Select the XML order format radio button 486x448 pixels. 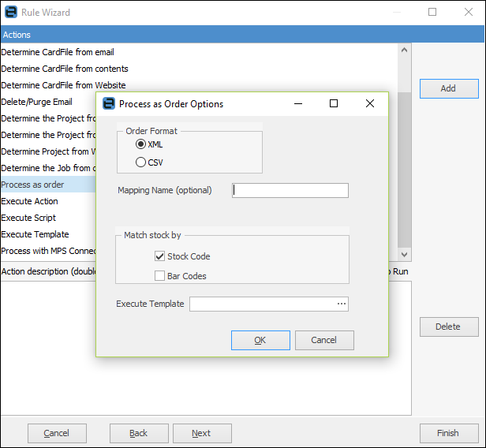[141, 144]
